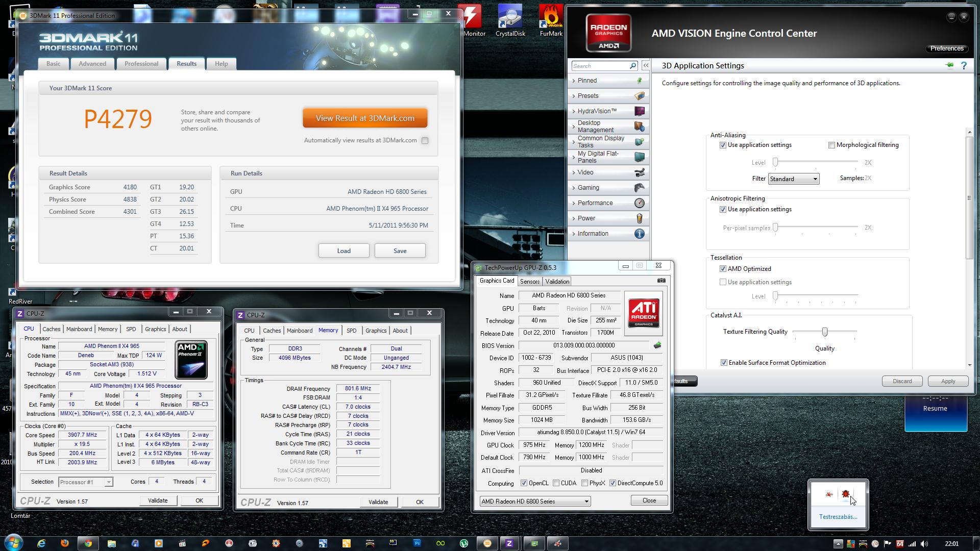
Task: Click the collapse sidebar double-arrow icon
Action: click(x=646, y=66)
